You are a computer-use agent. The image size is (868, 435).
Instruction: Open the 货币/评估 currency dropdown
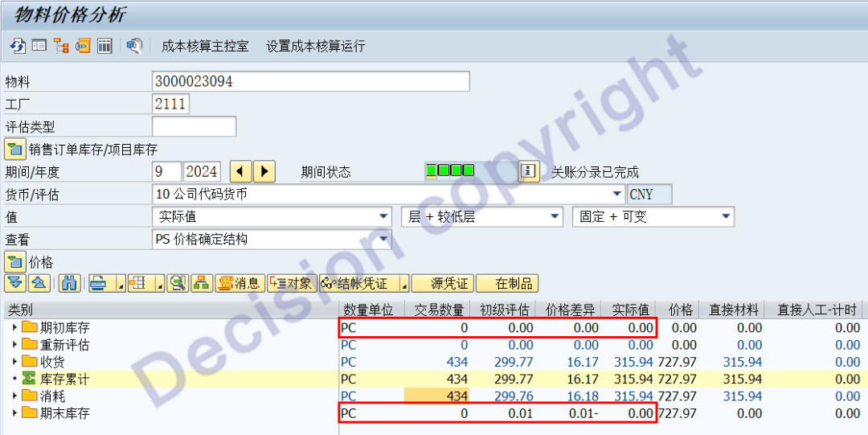616,194
